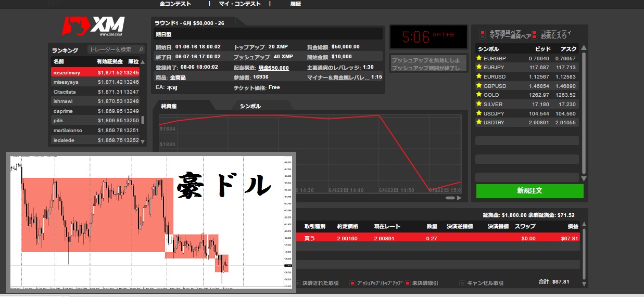Click the symbol list scroll-down arrow
Screen dimensions: 644x297
584,178
